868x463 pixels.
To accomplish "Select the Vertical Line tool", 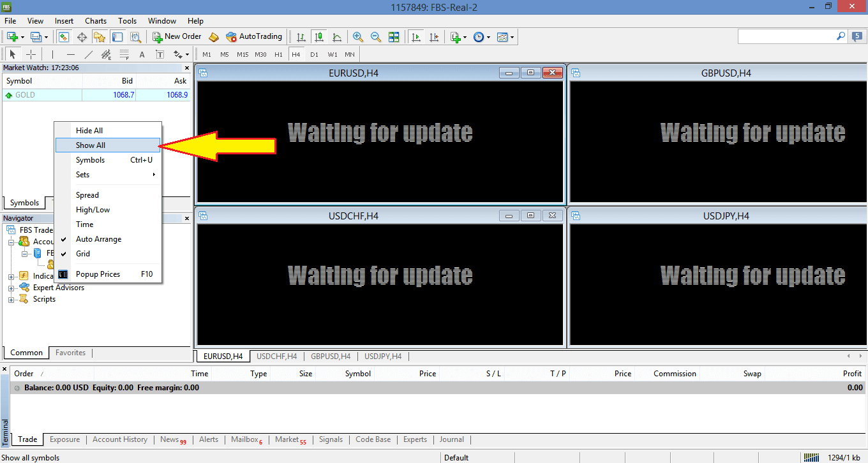I will click(x=52, y=54).
